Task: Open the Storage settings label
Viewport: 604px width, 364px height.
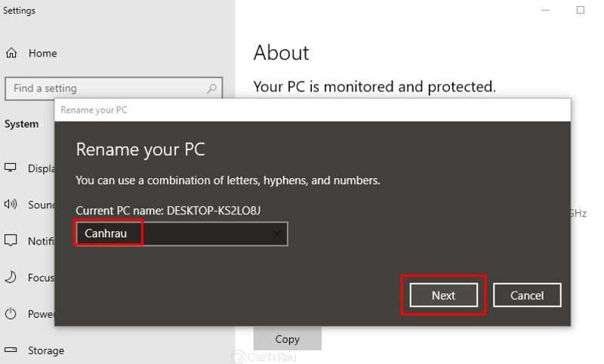Action: (46, 351)
